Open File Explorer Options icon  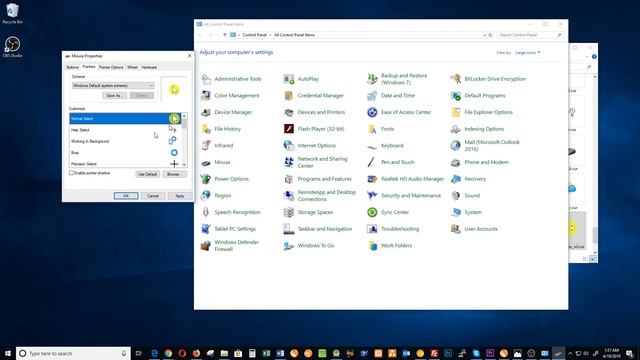click(456, 112)
